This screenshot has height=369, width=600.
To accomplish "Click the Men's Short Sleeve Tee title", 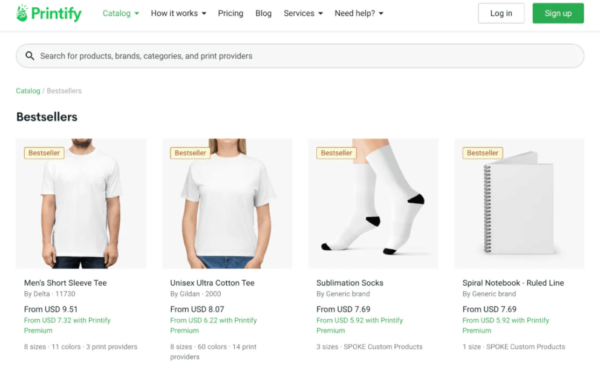I will 65,283.
